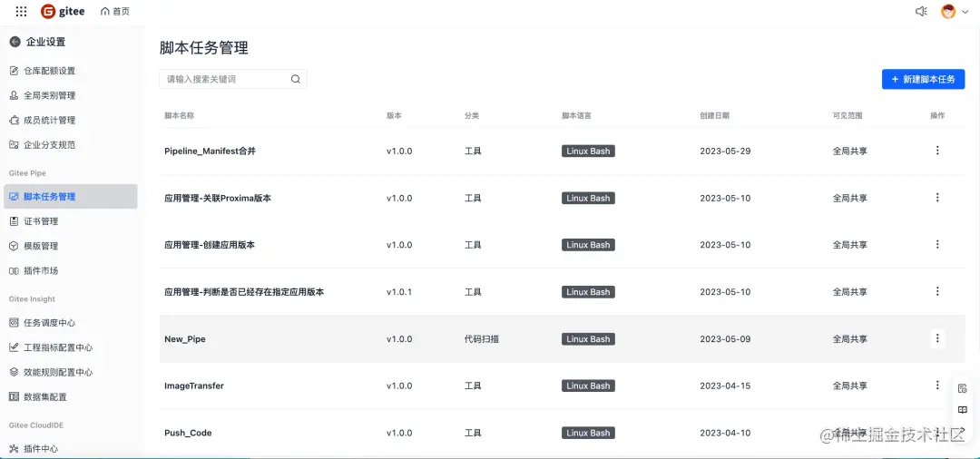Open script Pipeline_Manifest合并
The width and height of the screenshot is (980, 459).
tap(210, 151)
